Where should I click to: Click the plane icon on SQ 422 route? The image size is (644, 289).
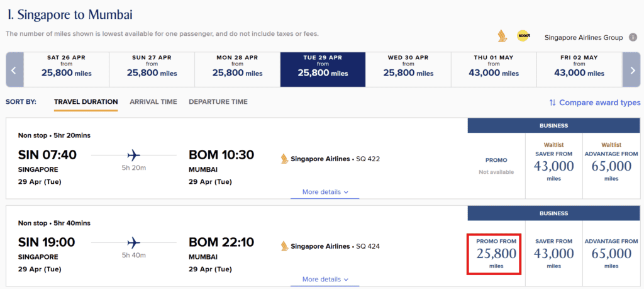(134, 156)
